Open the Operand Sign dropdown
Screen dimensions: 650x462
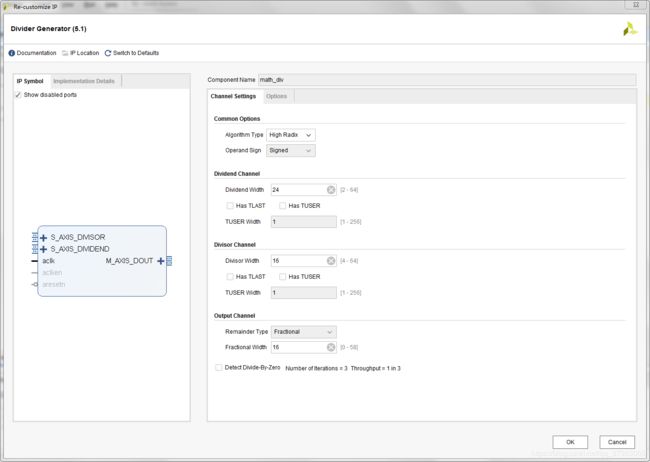click(291, 151)
